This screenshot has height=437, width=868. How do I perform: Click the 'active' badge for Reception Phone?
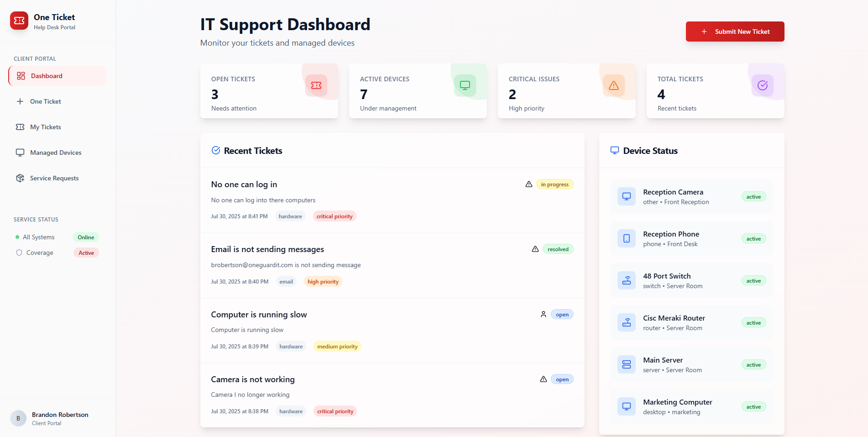click(x=753, y=238)
